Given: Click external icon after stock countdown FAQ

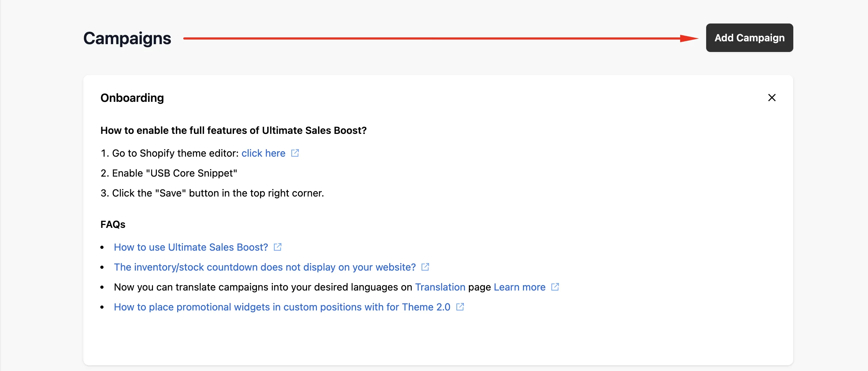Looking at the screenshot, I should click(x=425, y=267).
